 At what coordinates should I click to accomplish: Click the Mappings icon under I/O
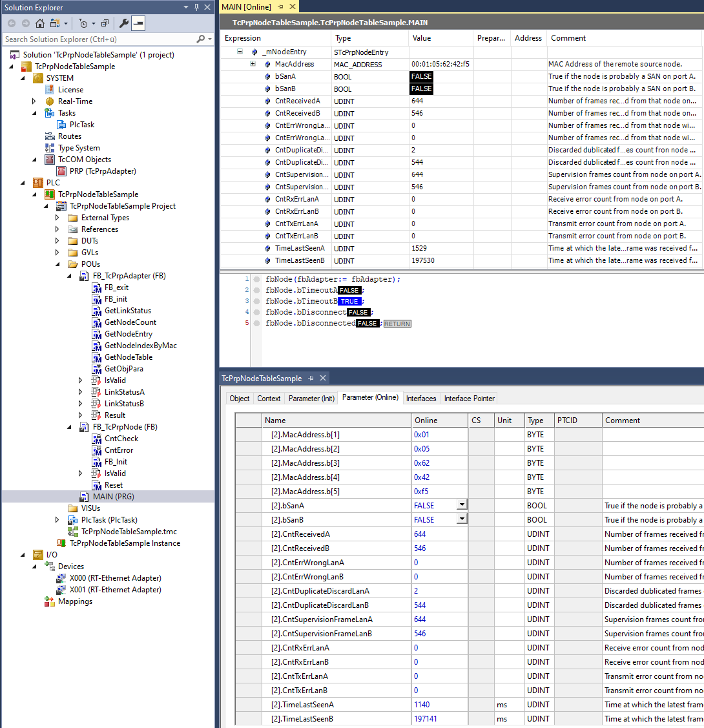[50, 601]
